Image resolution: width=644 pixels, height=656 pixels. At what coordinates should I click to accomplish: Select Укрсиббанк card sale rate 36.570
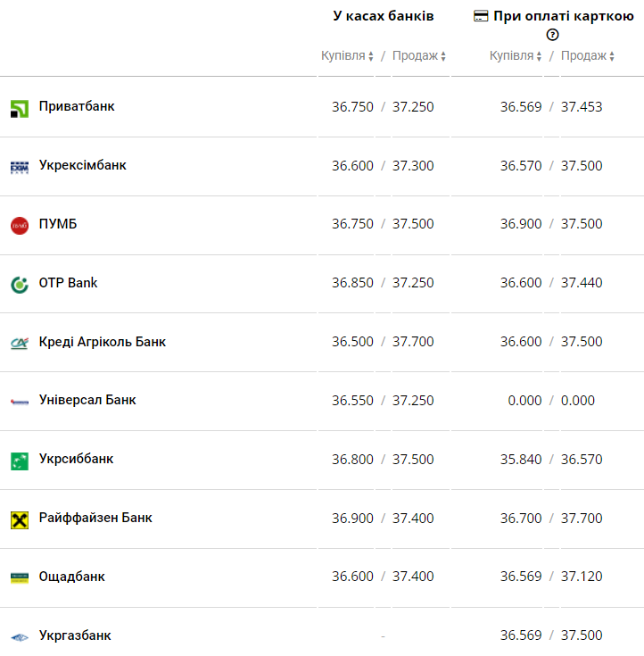(582, 460)
